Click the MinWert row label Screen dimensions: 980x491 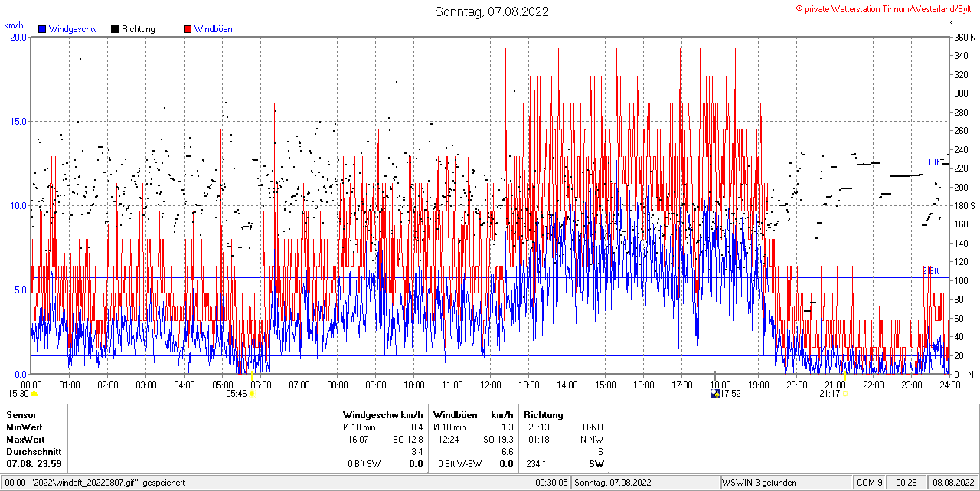click(x=25, y=427)
